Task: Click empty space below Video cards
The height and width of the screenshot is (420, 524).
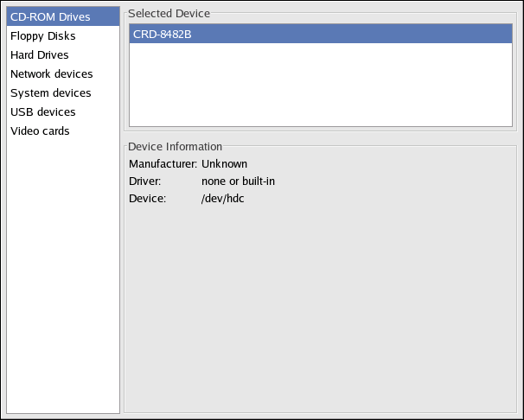Action: tap(62, 277)
